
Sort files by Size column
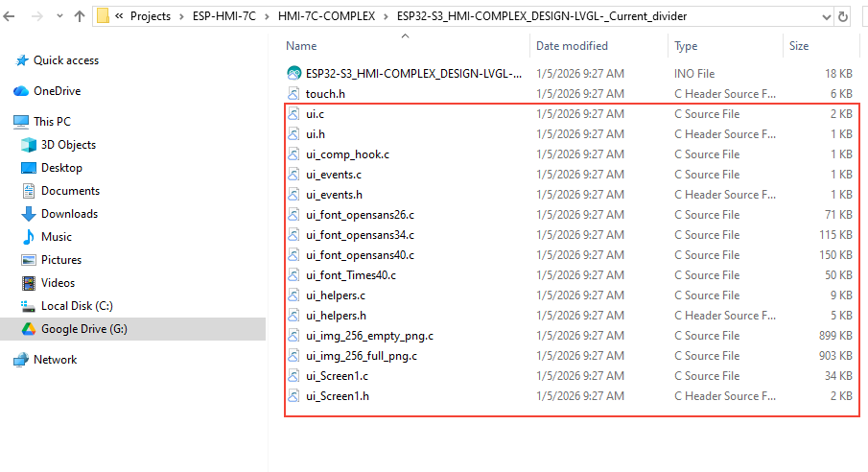[799, 46]
